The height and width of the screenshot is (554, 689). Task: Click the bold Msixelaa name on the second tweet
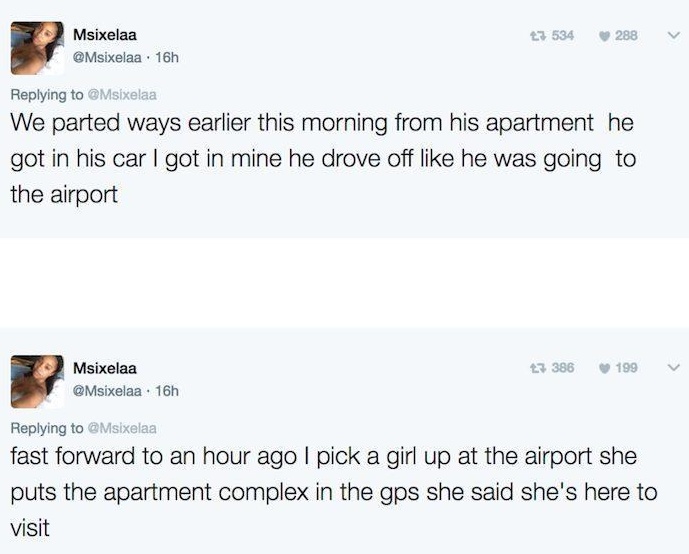[104, 368]
